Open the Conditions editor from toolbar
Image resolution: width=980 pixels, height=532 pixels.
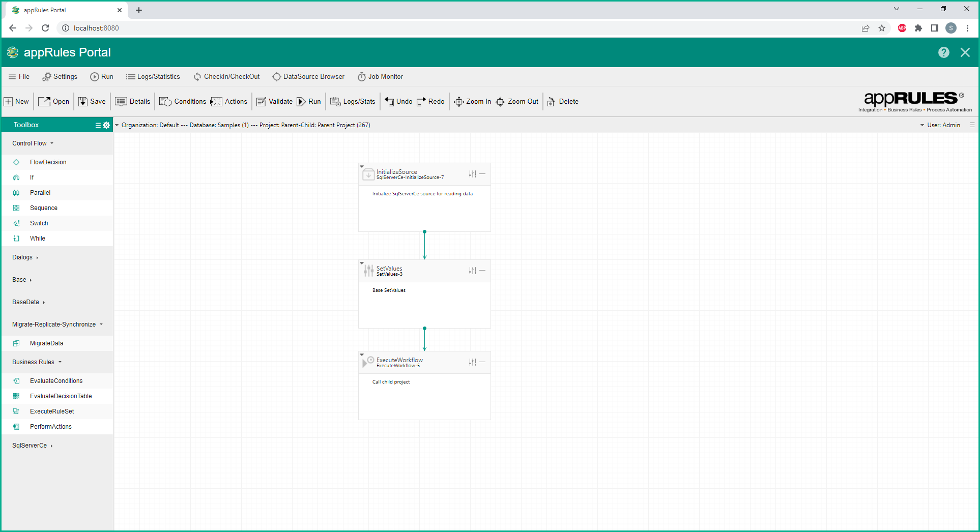click(x=165, y=102)
